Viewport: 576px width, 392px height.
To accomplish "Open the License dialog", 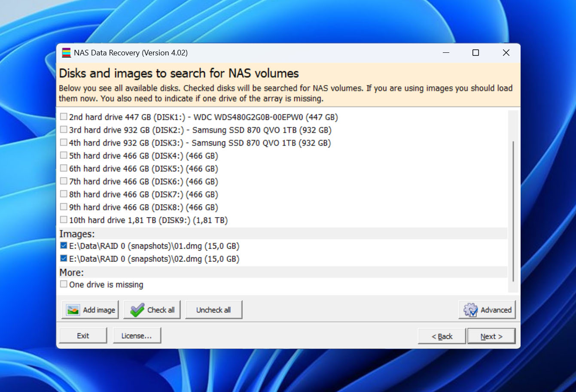I will (137, 335).
